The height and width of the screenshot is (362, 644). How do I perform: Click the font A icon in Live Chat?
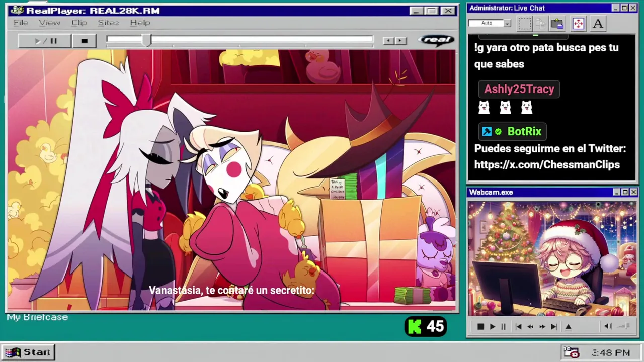pyautogui.click(x=598, y=24)
